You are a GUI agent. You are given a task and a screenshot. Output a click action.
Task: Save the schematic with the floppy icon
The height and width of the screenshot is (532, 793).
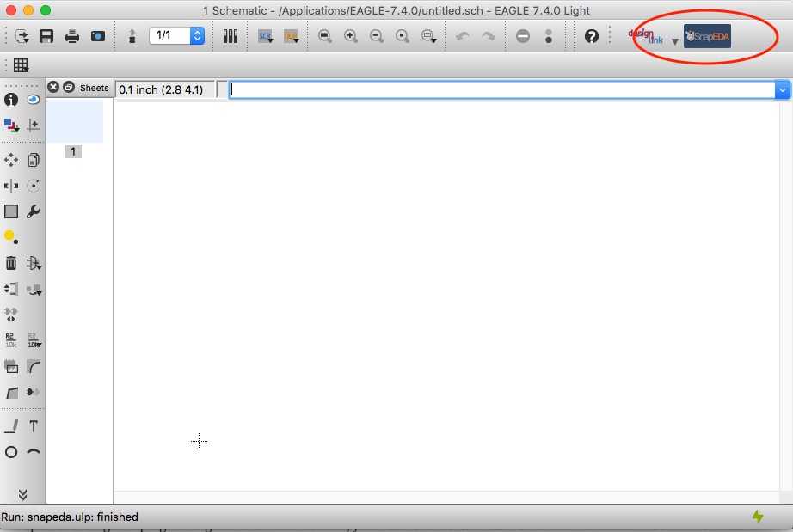pos(46,36)
